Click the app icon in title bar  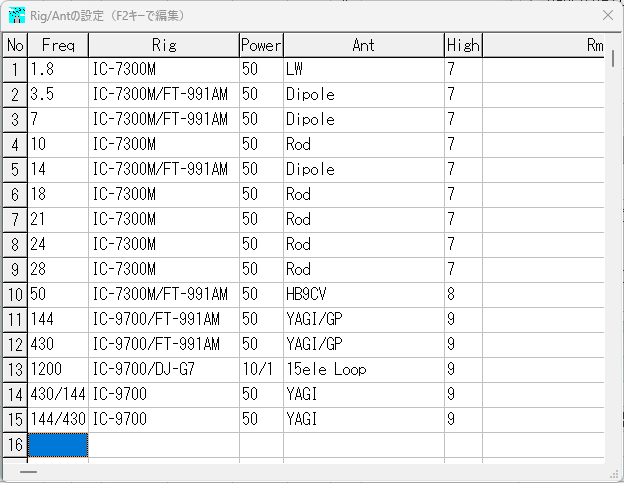[17, 16]
